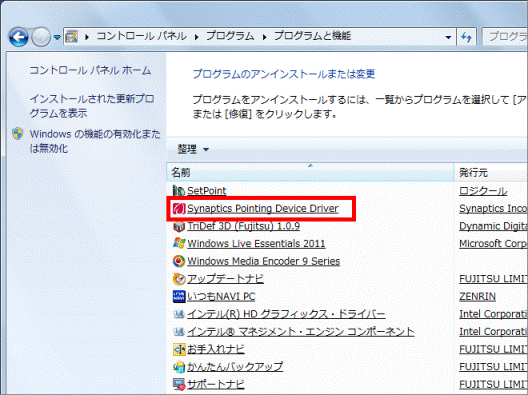Open インストールされた更新プログラムを表示 link
Image resolution: width=528 pixels, height=395 pixels.
coord(92,106)
